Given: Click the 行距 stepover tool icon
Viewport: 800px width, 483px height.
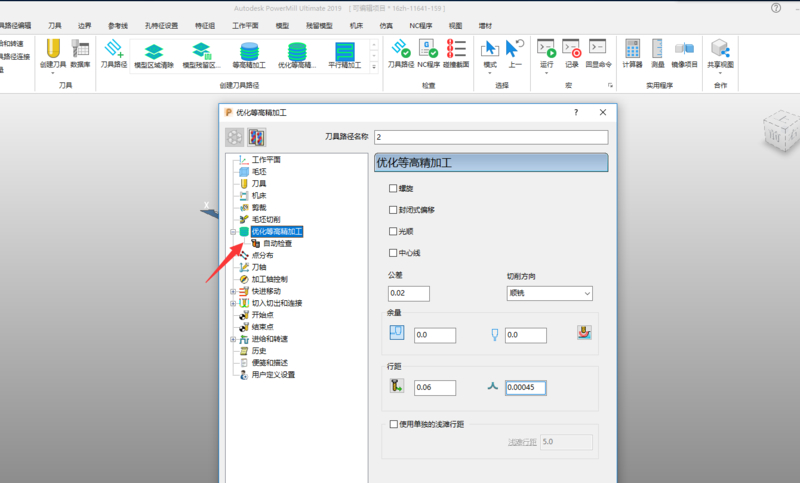Looking at the screenshot, I should pyautogui.click(x=396, y=386).
